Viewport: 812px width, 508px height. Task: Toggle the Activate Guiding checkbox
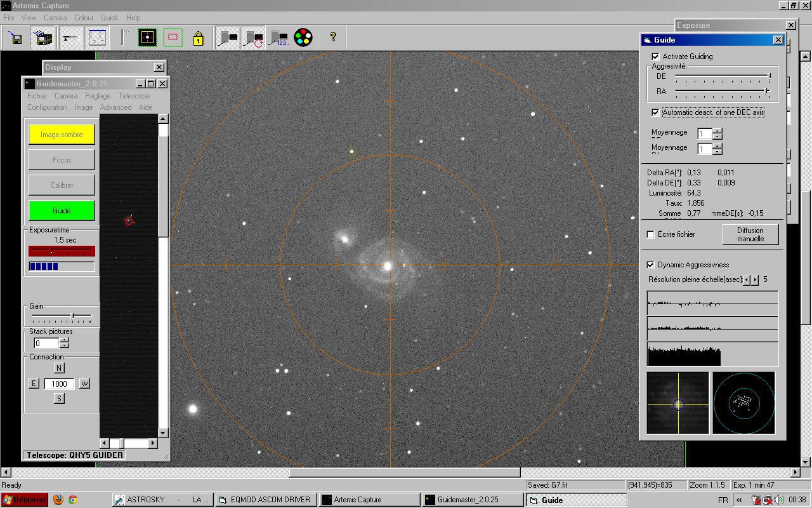coord(655,57)
